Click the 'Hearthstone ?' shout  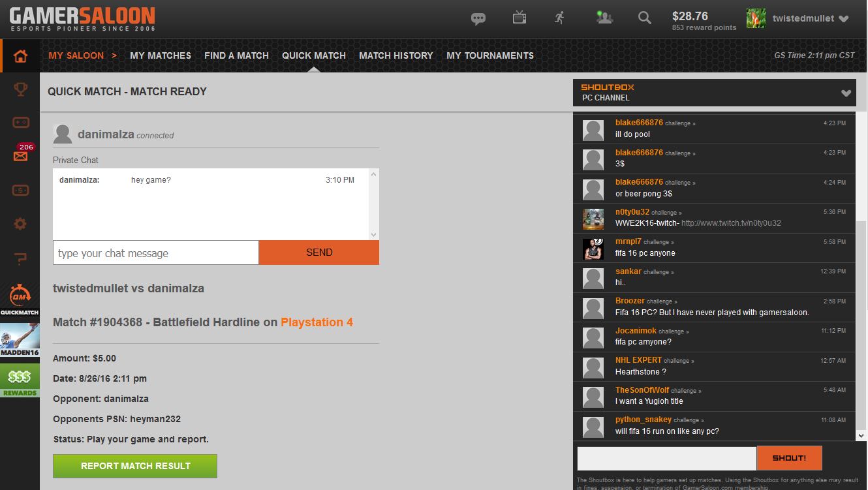click(641, 372)
